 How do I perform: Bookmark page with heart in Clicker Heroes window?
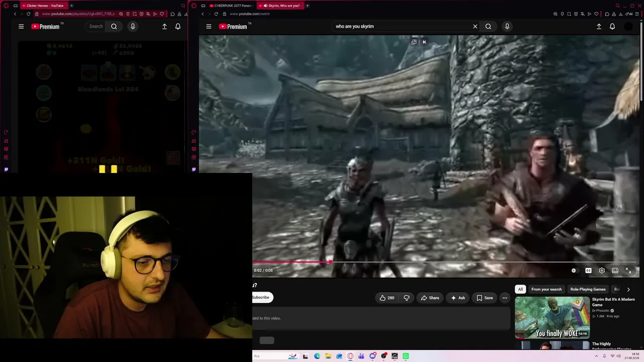click(x=162, y=14)
